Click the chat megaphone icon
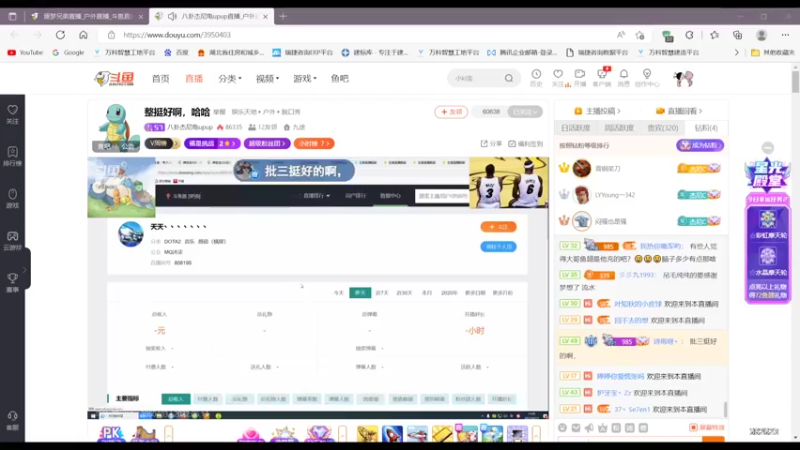Image resolution: width=800 pixels, height=450 pixels. [x=589, y=428]
